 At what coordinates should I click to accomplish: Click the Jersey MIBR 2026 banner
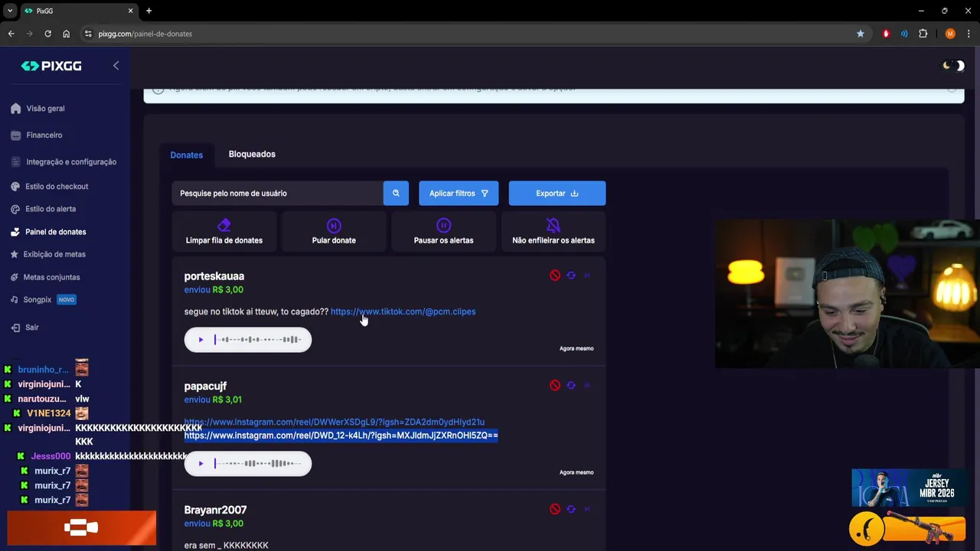(x=907, y=487)
